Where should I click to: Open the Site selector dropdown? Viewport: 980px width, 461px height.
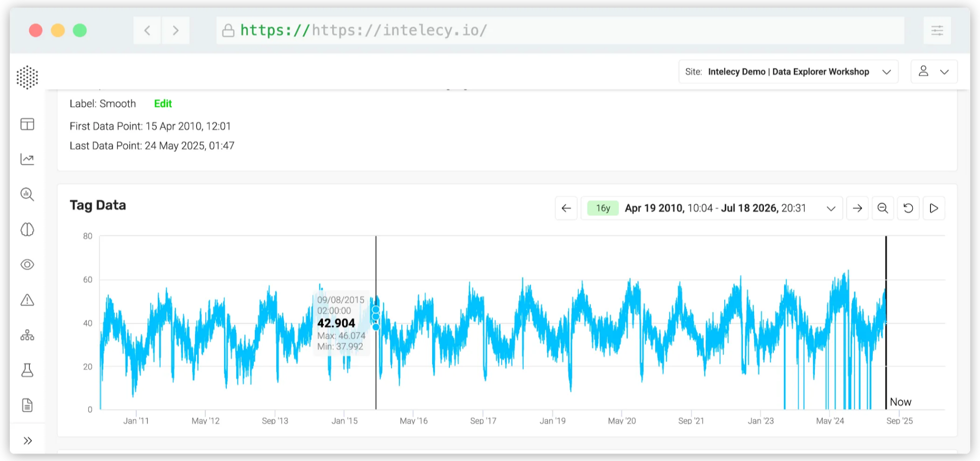click(788, 72)
